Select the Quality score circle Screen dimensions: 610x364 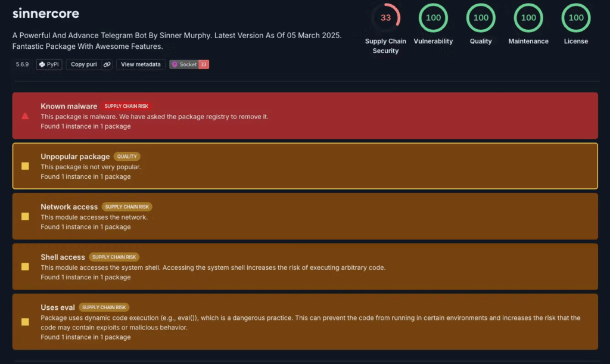[x=481, y=17]
